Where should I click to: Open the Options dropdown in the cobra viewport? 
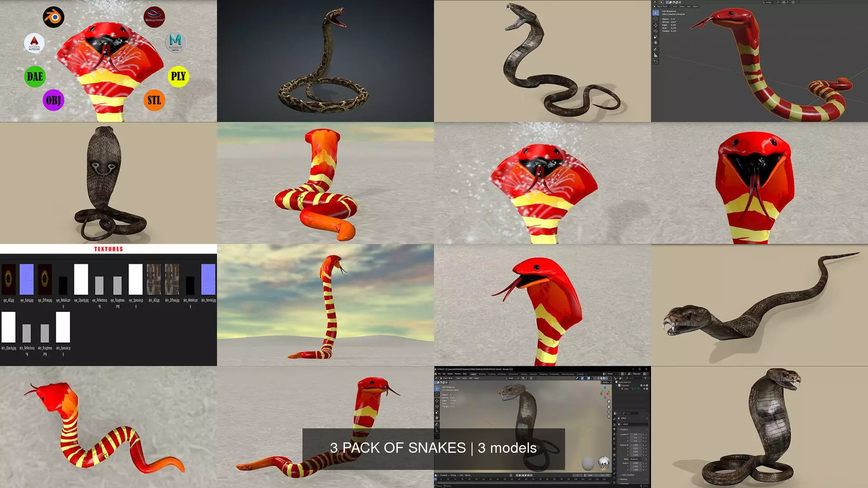[606, 382]
